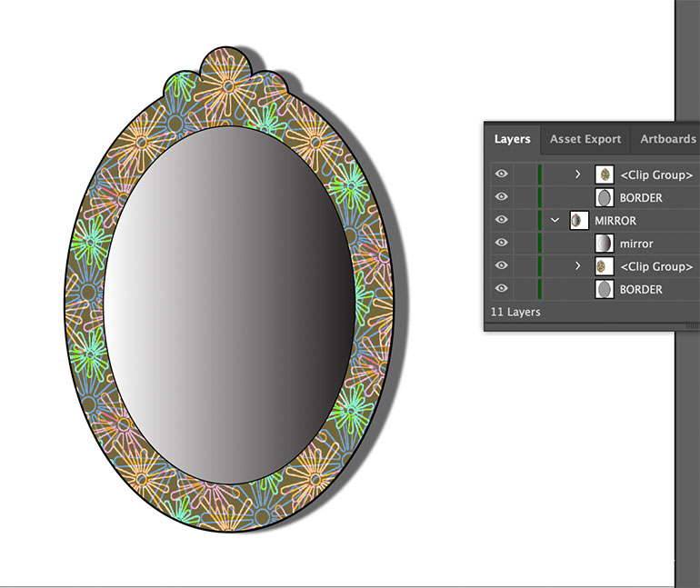The height and width of the screenshot is (588, 700).
Task: Collapse the MIRROR layer disclosure arrow
Action: [x=555, y=220]
